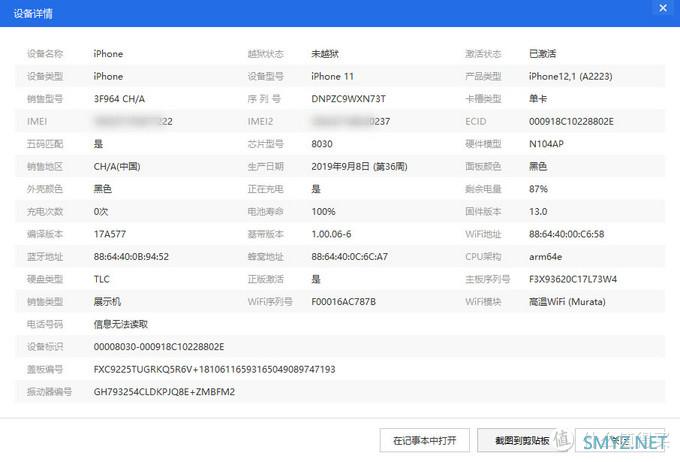The width and height of the screenshot is (680, 462).
Task: Click the 截图到剪贴板 button
Action: click(x=522, y=441)
